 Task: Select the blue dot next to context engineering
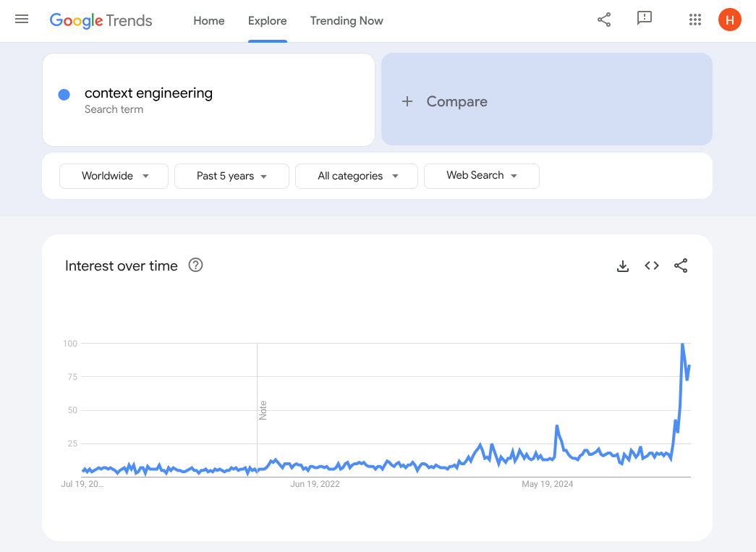click(x=64, y=94)
